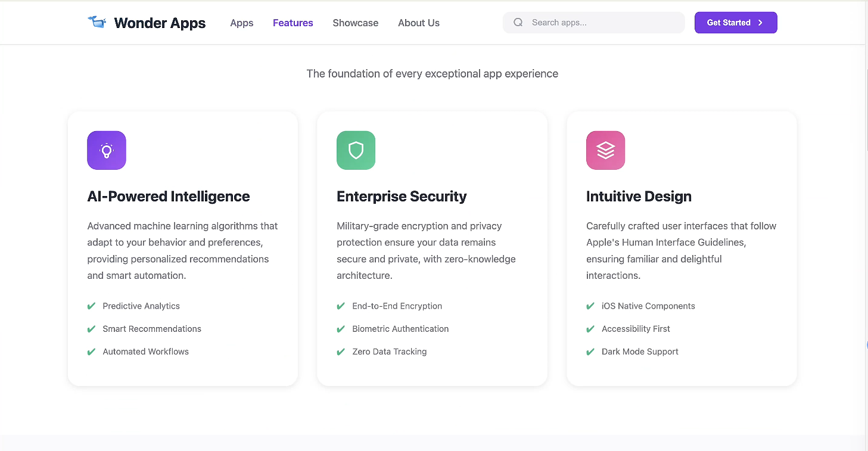Click the Wonder Apps brand name
The width and height of the screenshot is (868, 451).
coord(160,23)
